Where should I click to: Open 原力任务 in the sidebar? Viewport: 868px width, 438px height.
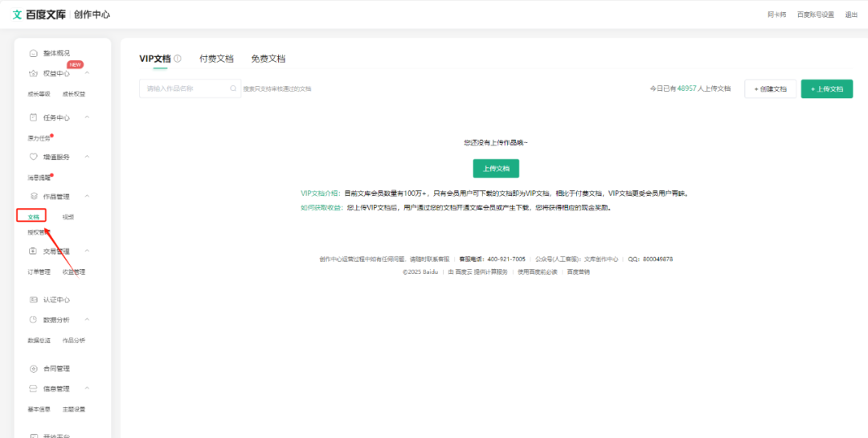coord(39,138)
